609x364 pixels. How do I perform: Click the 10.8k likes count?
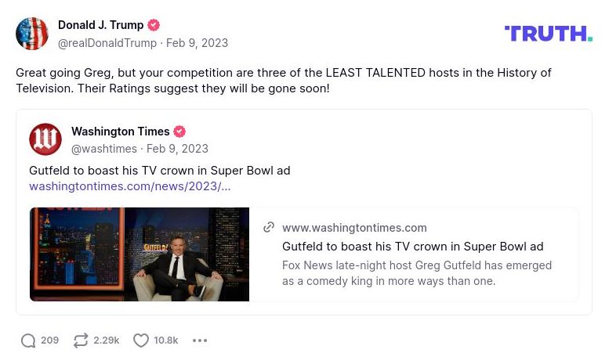tap(166, 341)
